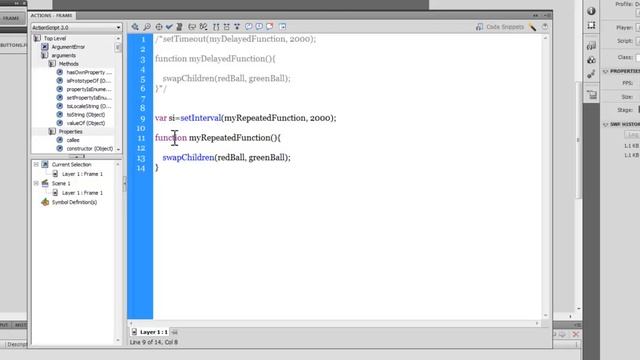
Task: Select the callee property
Action: pos(73,140)
